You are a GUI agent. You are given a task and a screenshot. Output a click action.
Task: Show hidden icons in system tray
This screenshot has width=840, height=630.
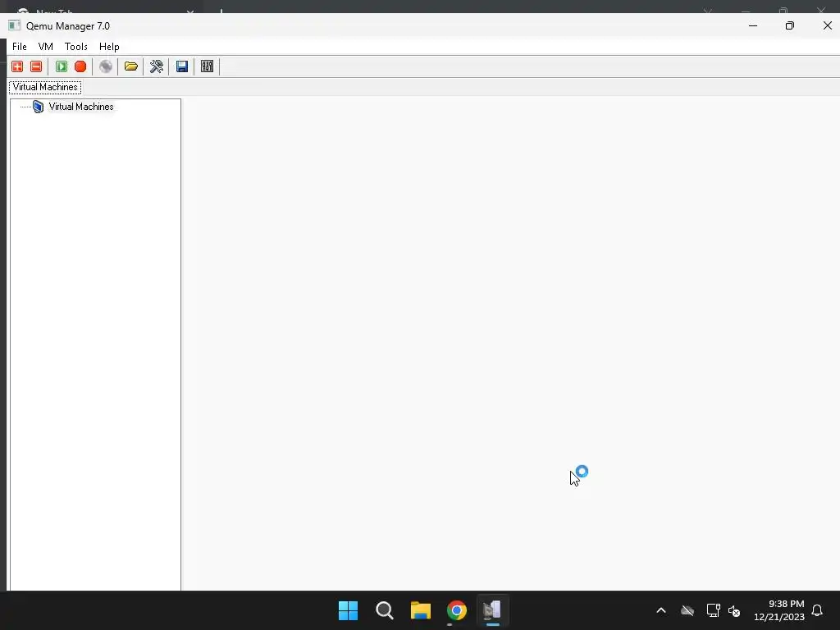[661, 610]
